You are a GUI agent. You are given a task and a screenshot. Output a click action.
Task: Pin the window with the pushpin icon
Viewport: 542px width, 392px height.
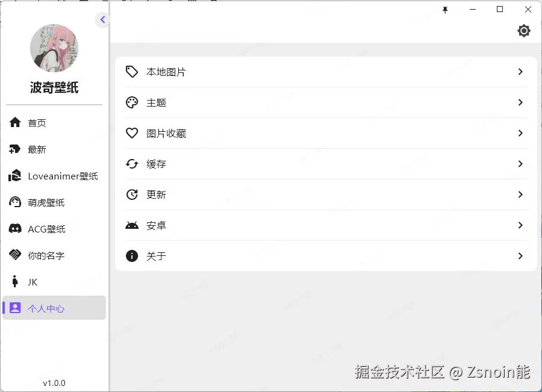445,10
